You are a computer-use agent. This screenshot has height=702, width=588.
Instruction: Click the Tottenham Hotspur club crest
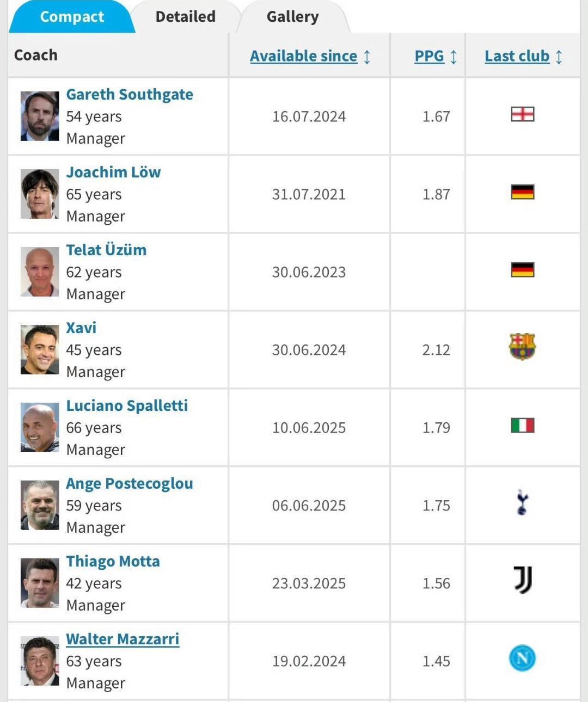point(522,503)
